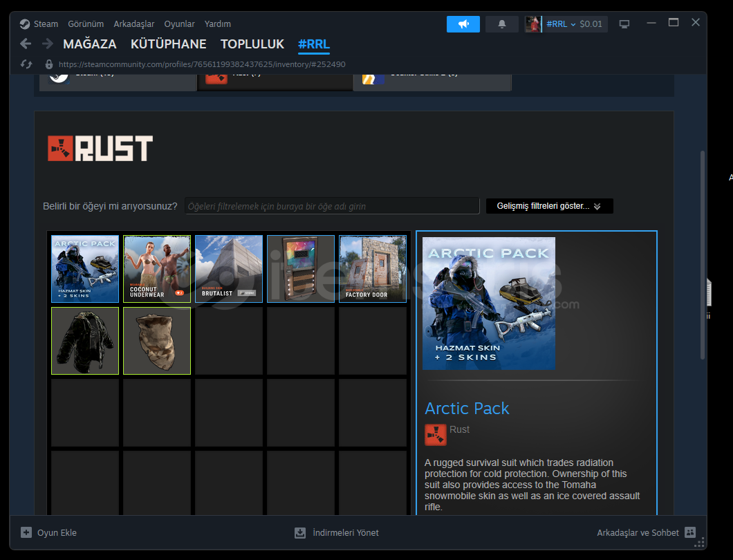The height and width of the screenshot is (560, 733).
Task: Click the large Arctic Pack preview image
Action: (489, 304)
